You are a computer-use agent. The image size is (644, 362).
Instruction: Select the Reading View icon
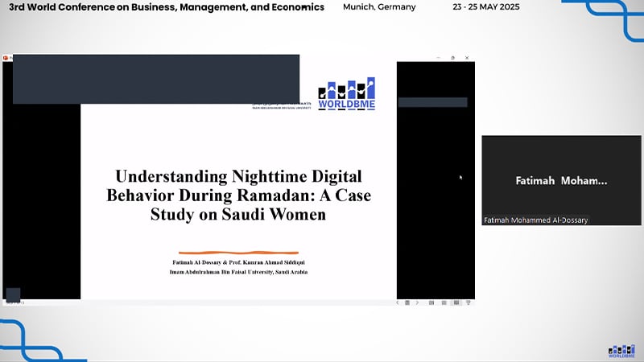pos(456,302)
